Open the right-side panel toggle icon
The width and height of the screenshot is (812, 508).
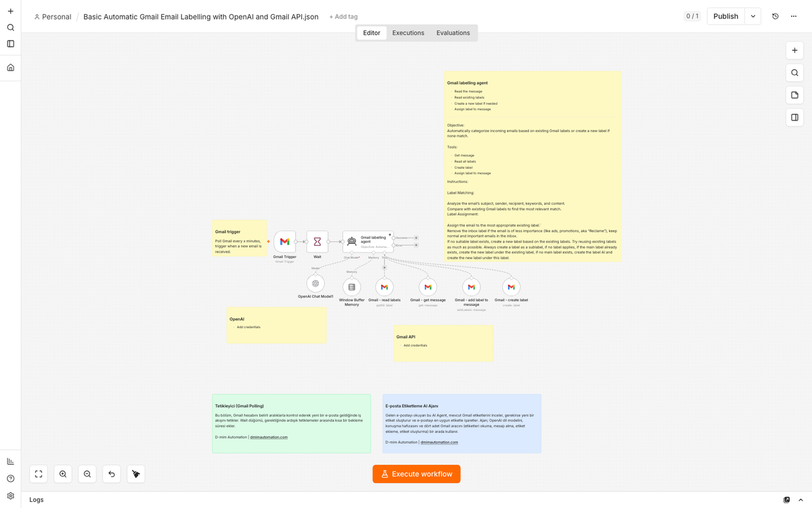[x=794, y=117]
